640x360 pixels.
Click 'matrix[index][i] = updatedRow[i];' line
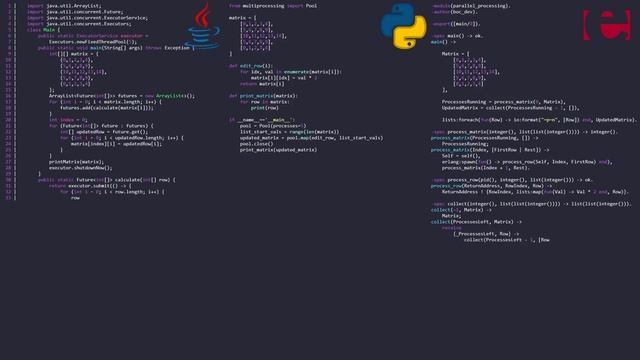tap(116, 144)
